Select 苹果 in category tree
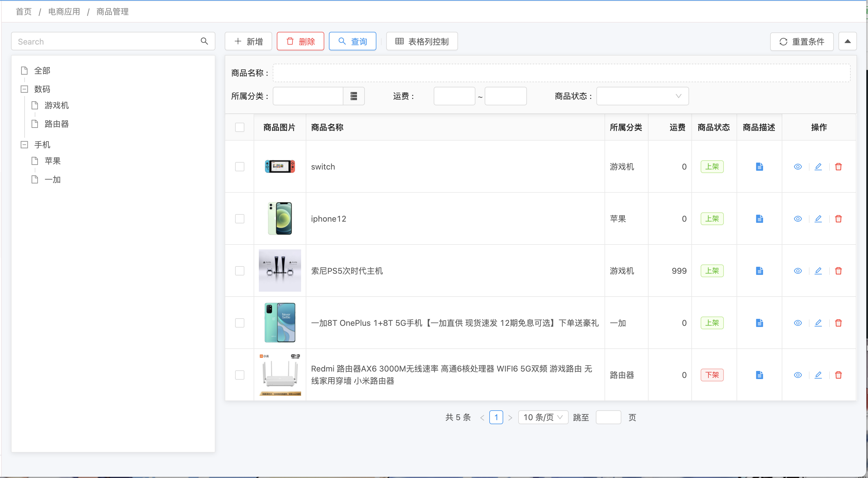Image resolution: width=868 pixels, height=478 pixels. (53, 161)
